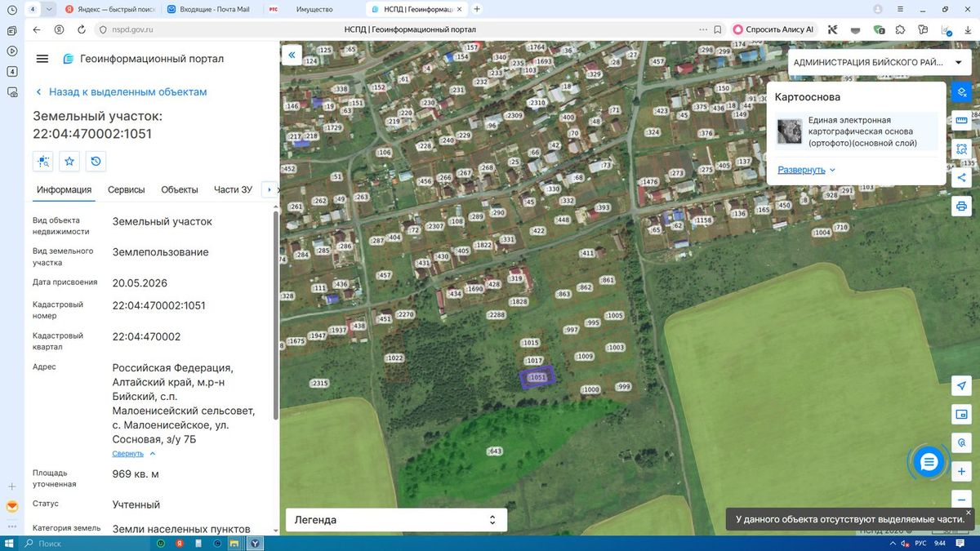Screen dimensions: 980x551
Task: Print the map using printer icon
Action: click(x=961, y=207)
